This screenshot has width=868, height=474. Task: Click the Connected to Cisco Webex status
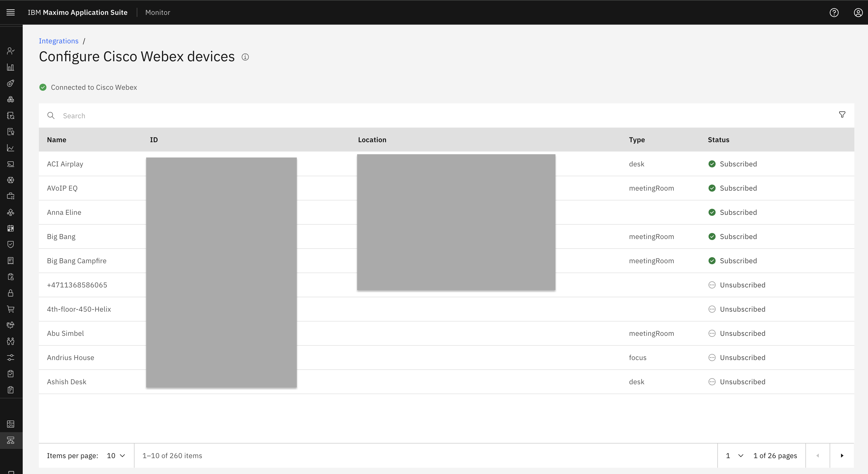88,87
